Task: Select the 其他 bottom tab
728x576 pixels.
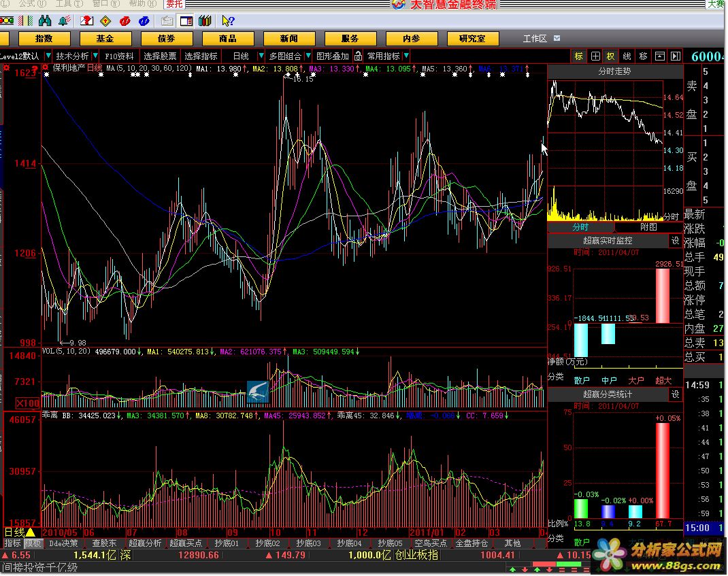Action: point(512,543)
